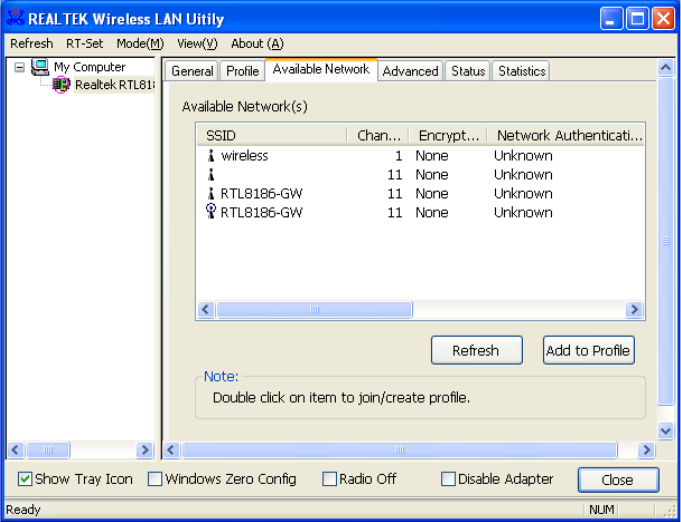Screen dimensions: 681x522
Task: Click the Ready status bar text
Action: (x=23, y=509)
